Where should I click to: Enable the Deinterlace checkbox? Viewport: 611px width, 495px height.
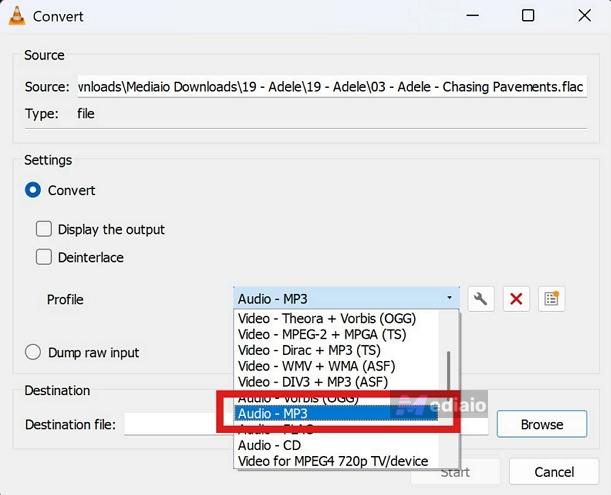click(44, 257)
